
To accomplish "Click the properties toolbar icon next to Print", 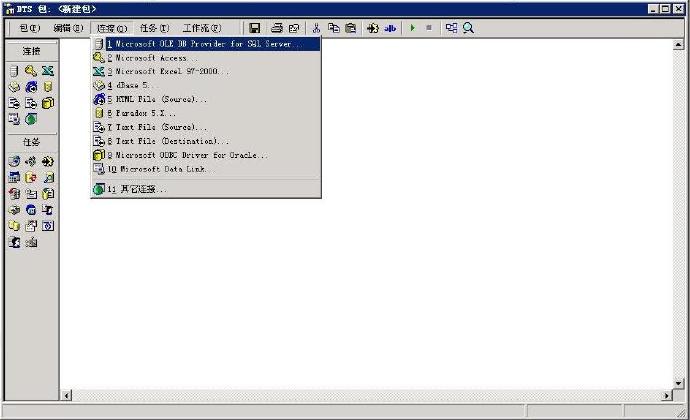I will coord(294,28).
